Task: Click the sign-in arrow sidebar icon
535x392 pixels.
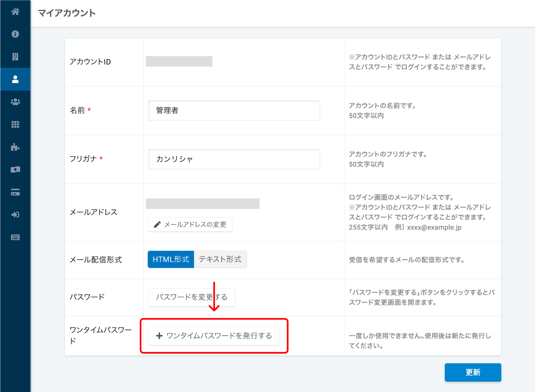Action: (x=15, y=215)
